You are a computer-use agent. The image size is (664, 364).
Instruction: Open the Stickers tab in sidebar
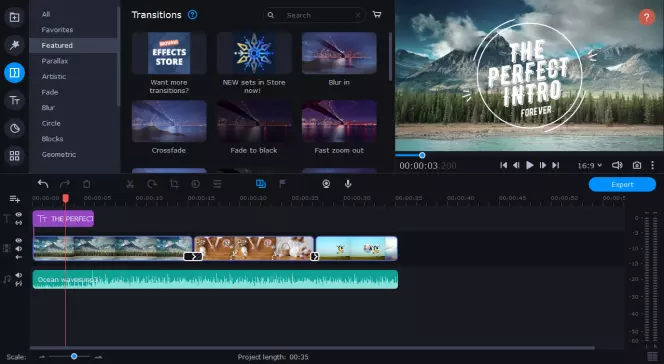click(x=14, y=128)
